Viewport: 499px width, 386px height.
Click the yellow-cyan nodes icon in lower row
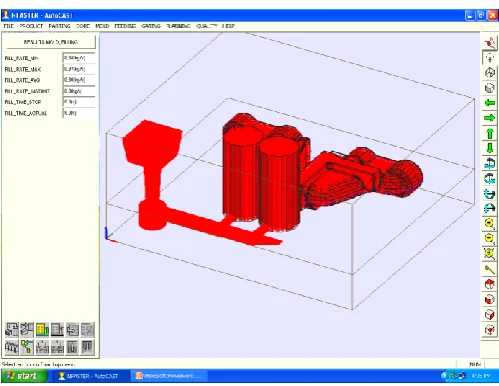[27, 347]
